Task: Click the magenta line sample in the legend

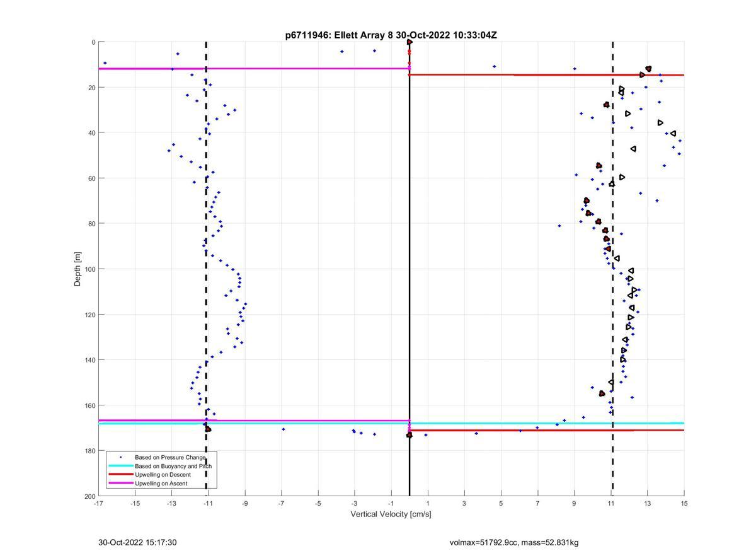Action: pos(120,484)
